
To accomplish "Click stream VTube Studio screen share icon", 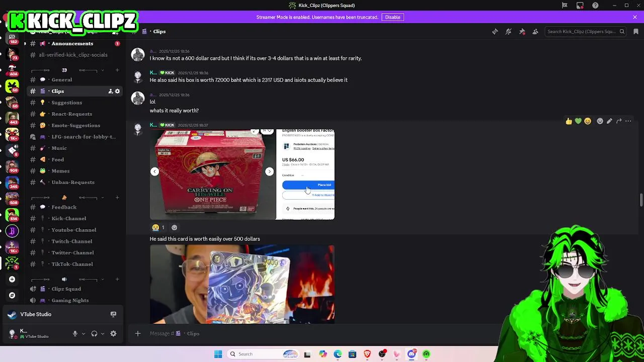I will tap(113, 314).
